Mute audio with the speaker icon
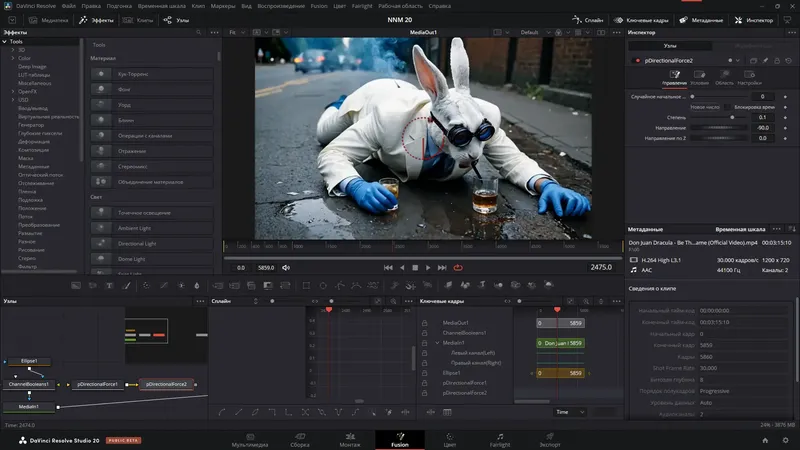The width and height of the screenshot is (800, 450). pos(287,267)
